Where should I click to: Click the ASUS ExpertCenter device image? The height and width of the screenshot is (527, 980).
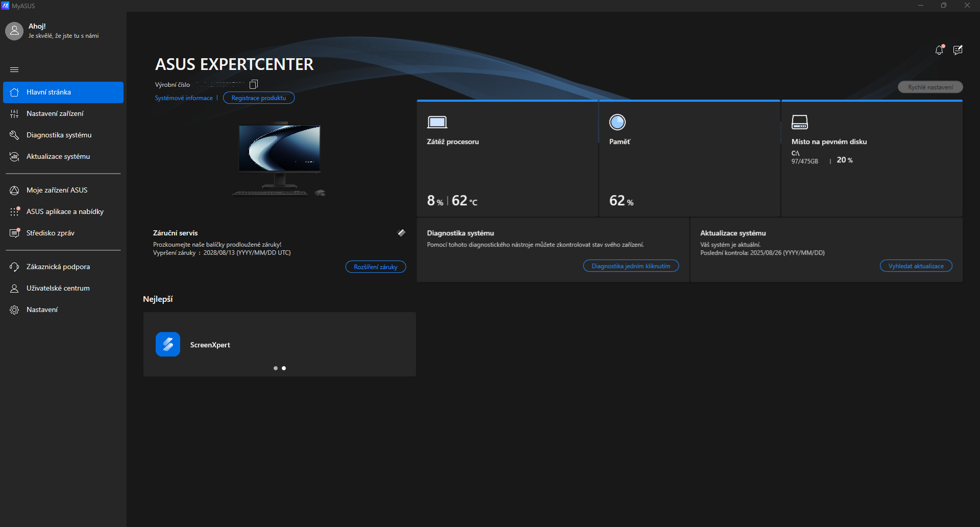click(x=279, y=159)
